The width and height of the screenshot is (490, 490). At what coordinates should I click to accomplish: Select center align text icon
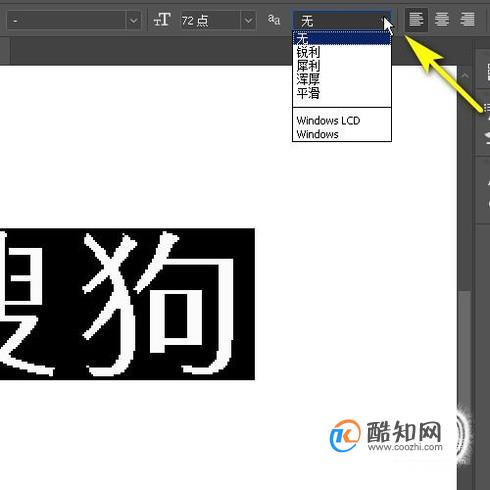click(441, 20)
